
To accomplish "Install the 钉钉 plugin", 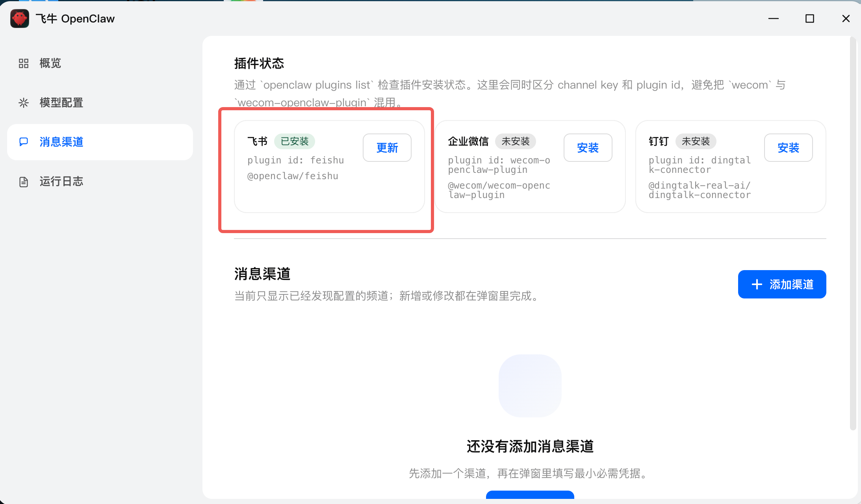I will pos(788,148).
